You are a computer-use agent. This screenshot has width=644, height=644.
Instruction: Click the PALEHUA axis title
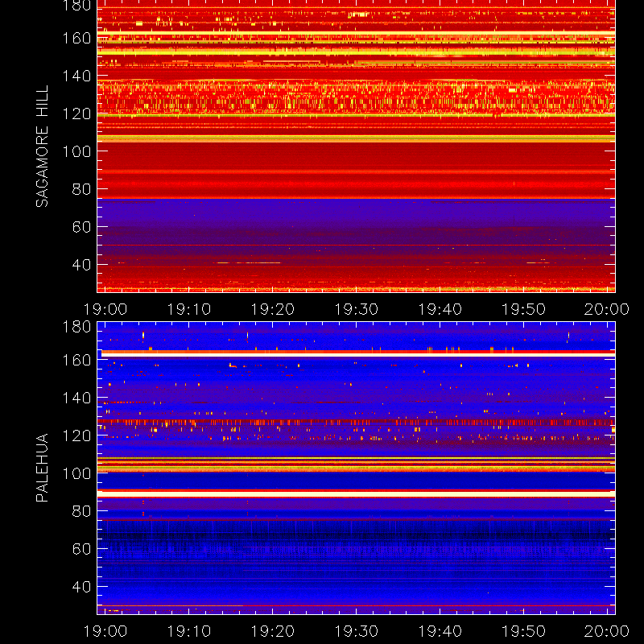[42, 468]
